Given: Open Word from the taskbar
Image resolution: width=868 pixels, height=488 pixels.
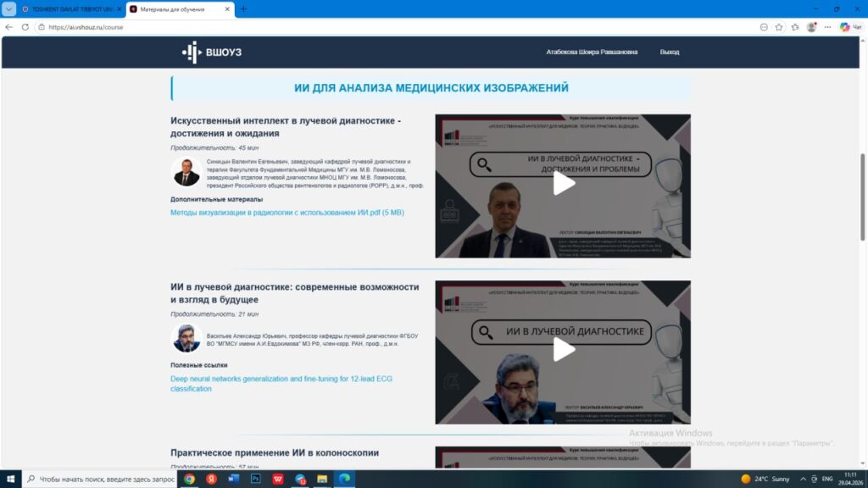Looking at the screenshot, I should (x=234, y=479).
